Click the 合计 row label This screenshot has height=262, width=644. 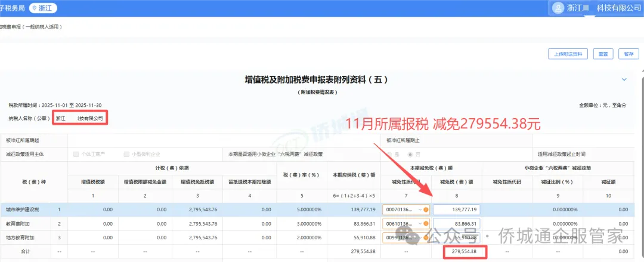(26, 251)
